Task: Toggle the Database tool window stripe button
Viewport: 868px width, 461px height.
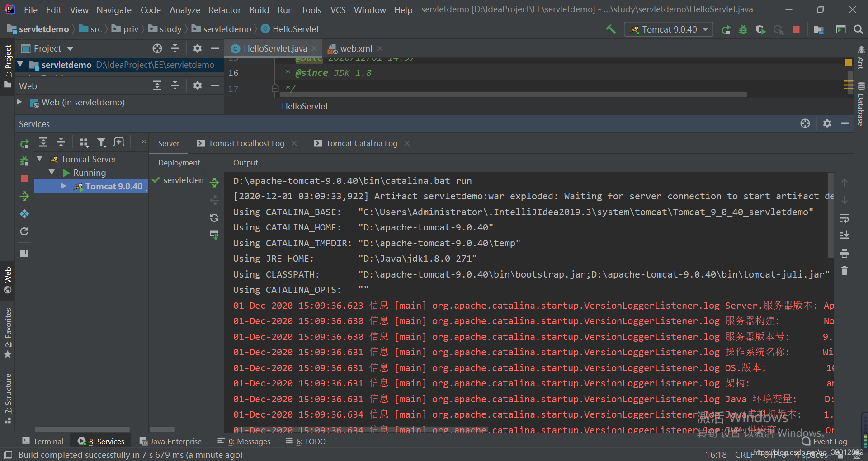Action: [x=861, y=104]
